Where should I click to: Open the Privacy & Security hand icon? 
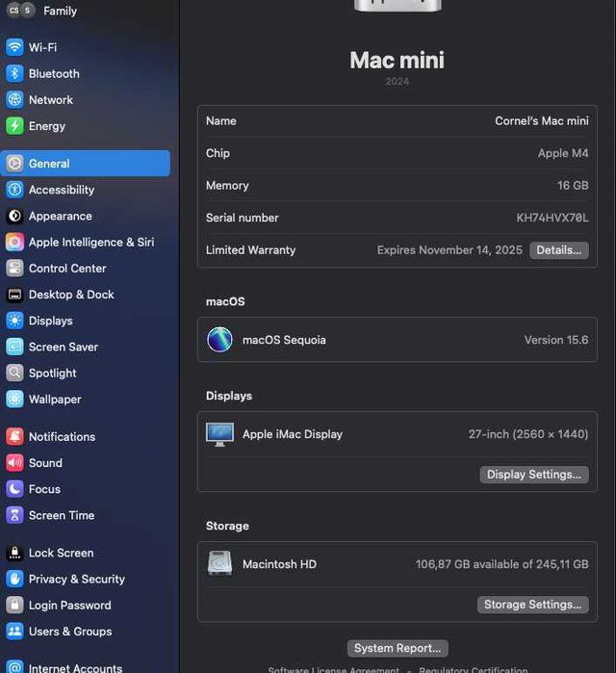click(14, 579)
